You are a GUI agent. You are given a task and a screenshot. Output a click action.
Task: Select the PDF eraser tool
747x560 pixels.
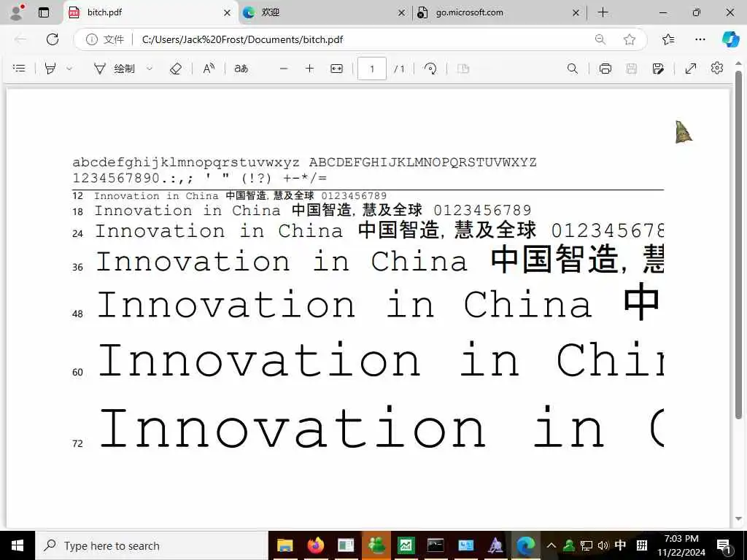pyautogui.click(x=175, y=69)
